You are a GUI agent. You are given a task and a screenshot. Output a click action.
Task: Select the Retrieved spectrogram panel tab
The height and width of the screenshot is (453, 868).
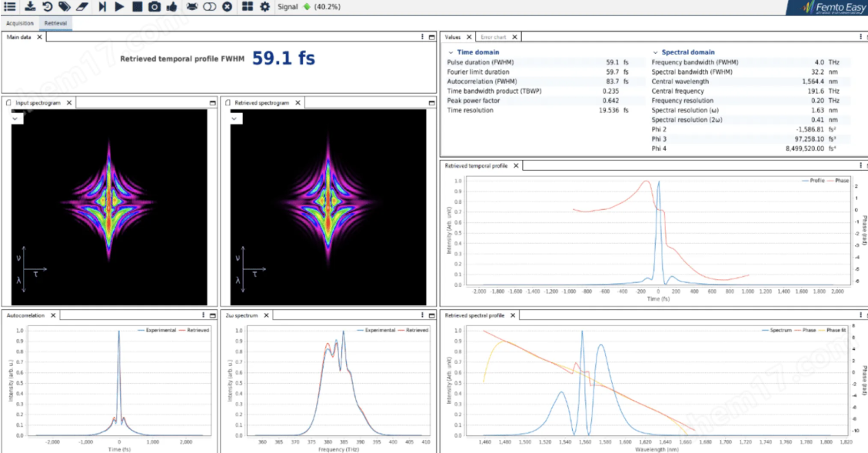[x=261, y=103]
